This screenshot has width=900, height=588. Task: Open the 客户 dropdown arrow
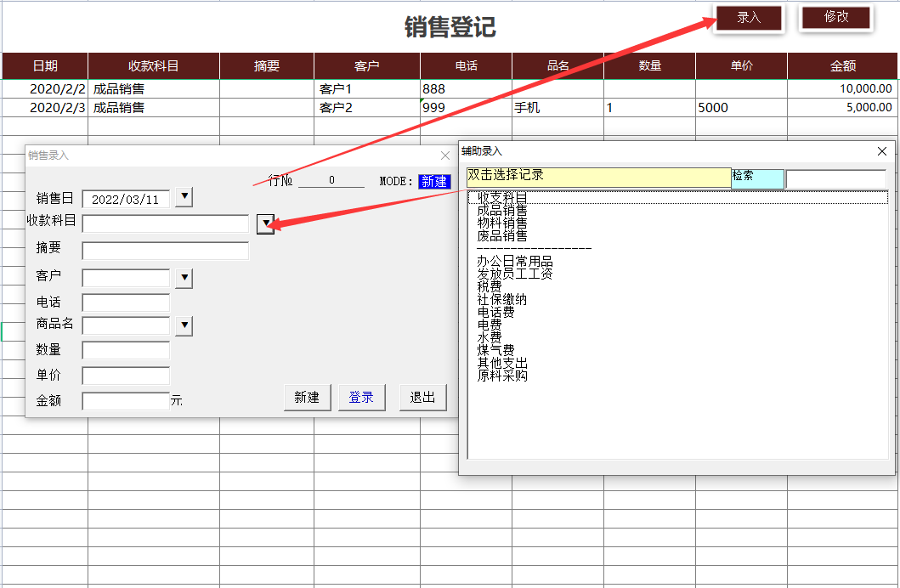tap(184, 278)
